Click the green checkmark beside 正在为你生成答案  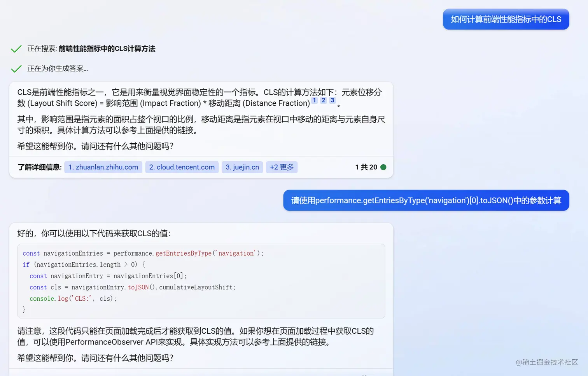[16, 69]
